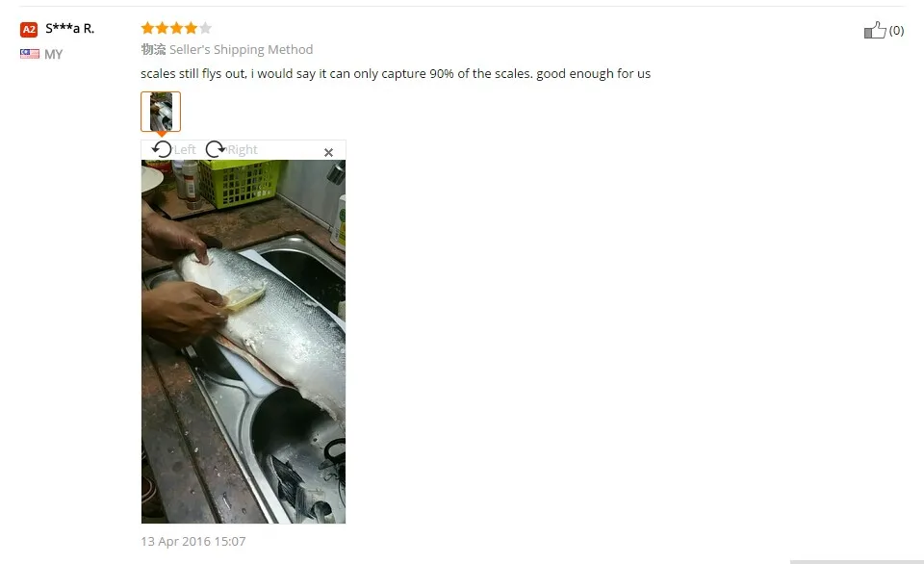The height and width of the screenshot is (564, 924).
Task: Click the (0) helpful vote count
Action: [896, 31]
